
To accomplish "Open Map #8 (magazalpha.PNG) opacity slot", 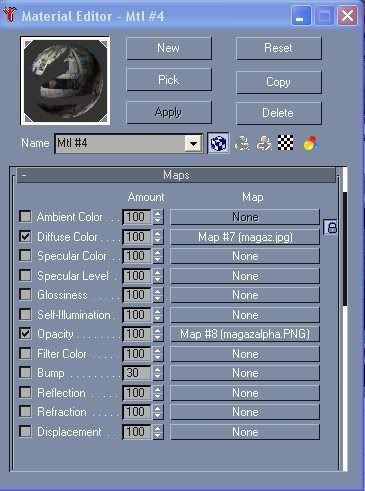I will 245,334.
